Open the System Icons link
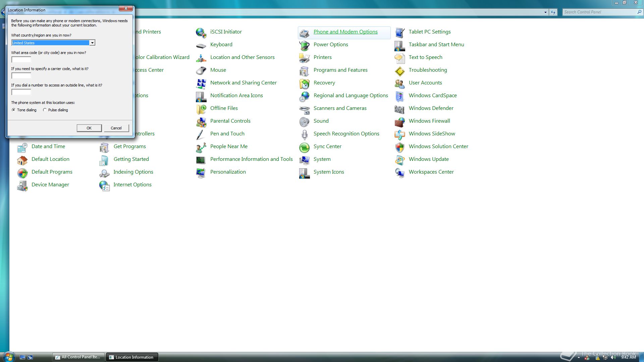Viewport: 644px width, 362px height. 329,172
